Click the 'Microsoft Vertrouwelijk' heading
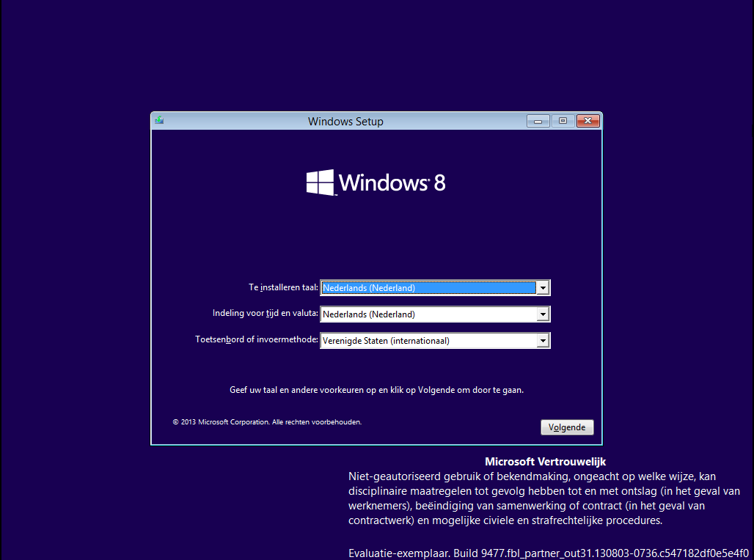Screen dimensions: 754x560 tap(545, 462)
